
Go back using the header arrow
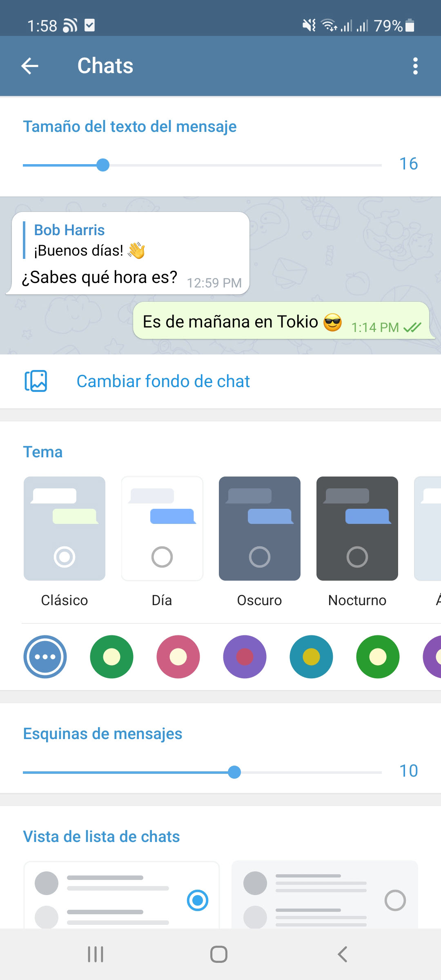pos(30,66)
